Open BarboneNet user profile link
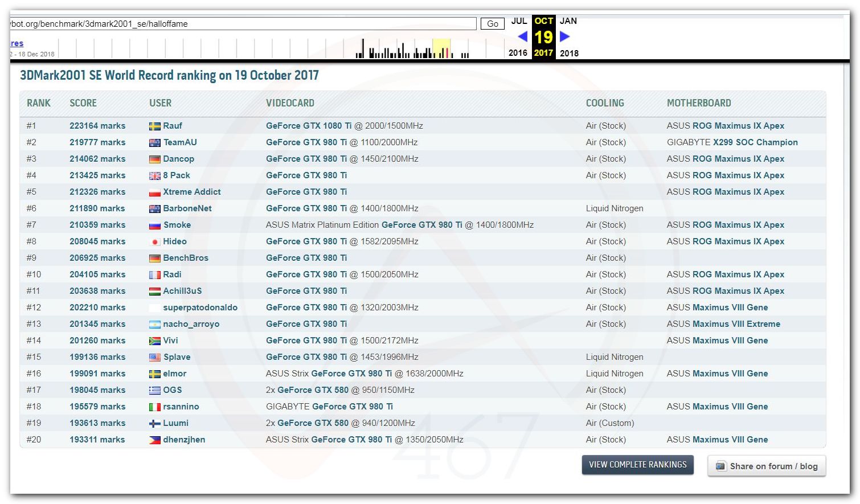Viewport: 860px width, 504px height. (x=187, y=208)
